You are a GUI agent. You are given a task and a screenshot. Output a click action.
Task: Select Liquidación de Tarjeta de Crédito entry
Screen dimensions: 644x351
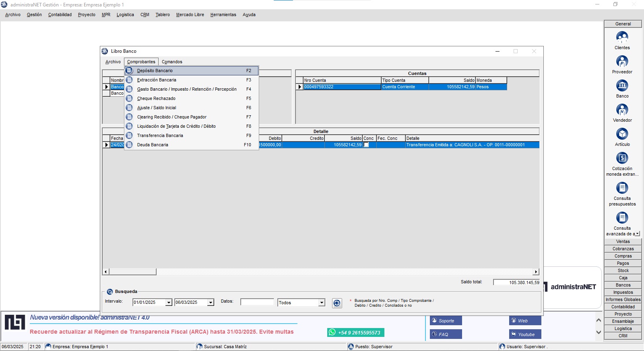point(192,126)
